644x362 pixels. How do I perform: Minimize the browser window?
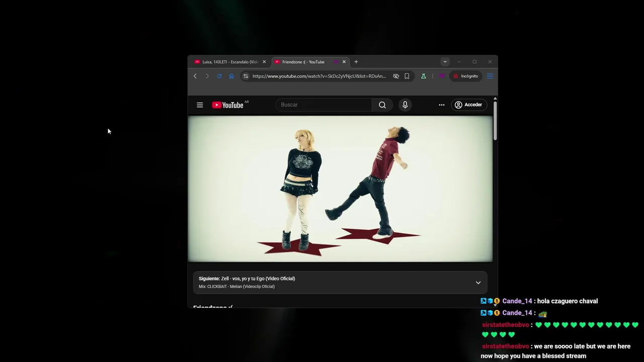pos(459,62)
